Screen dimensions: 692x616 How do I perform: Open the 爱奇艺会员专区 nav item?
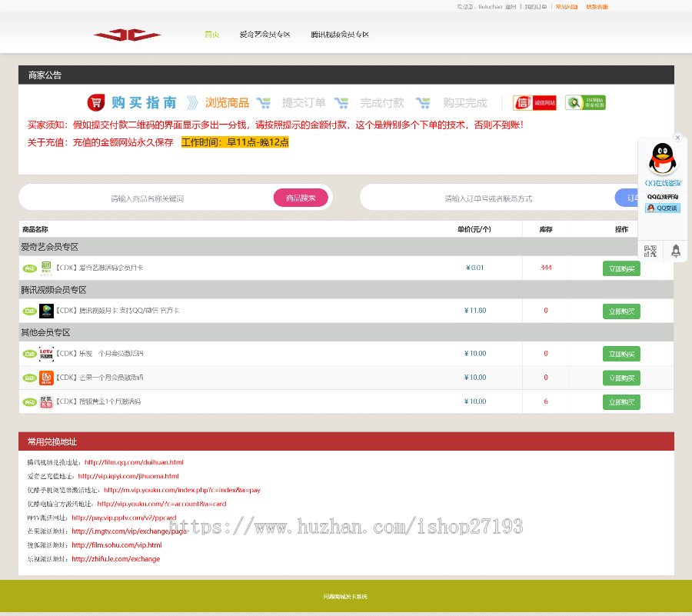point(264,35)
